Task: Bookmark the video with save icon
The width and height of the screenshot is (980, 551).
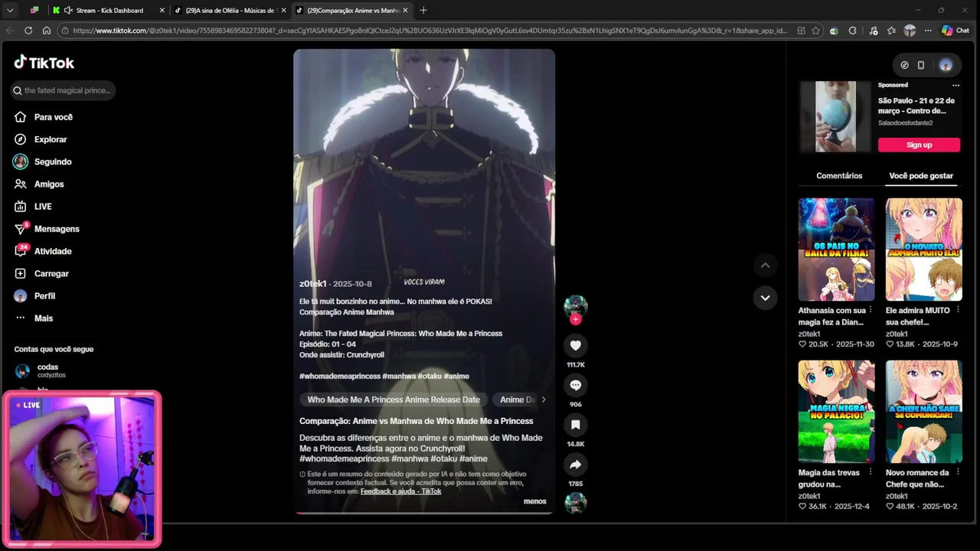Action: click(x=576, y=425)
